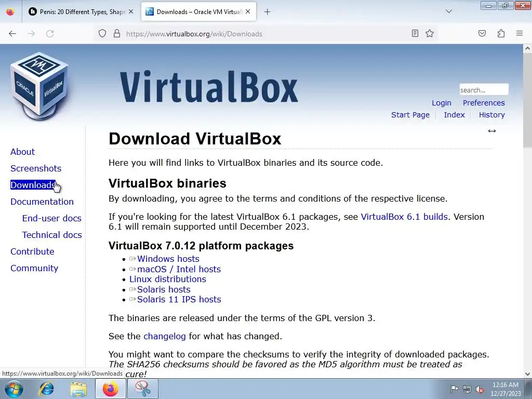Click the vertical scrollbar thumb

[527, 100]
